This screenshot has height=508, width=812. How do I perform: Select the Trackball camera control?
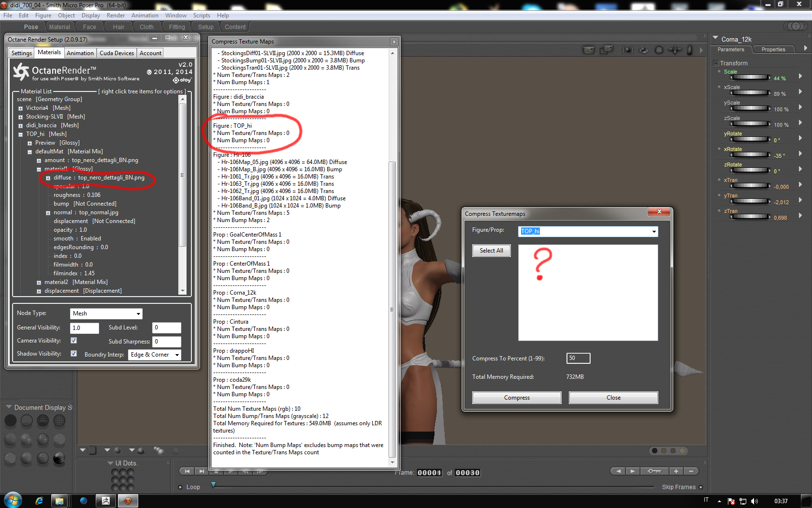pos(659,50)
